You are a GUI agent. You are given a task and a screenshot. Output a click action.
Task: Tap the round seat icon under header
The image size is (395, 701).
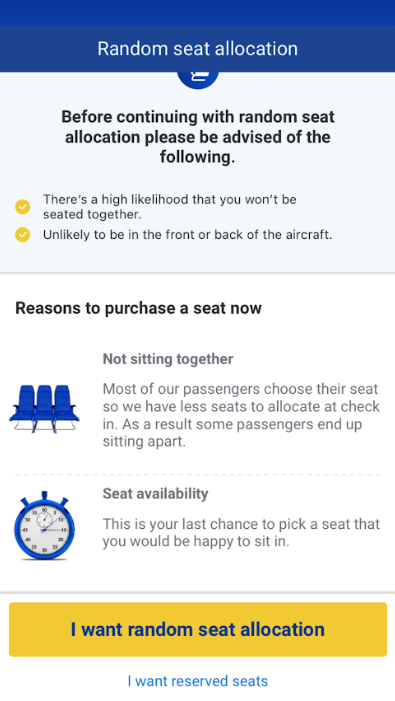[x=198, y=80]
